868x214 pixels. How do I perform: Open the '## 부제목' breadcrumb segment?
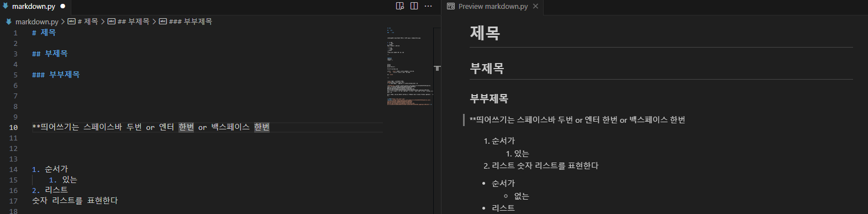tap(133, 22)
